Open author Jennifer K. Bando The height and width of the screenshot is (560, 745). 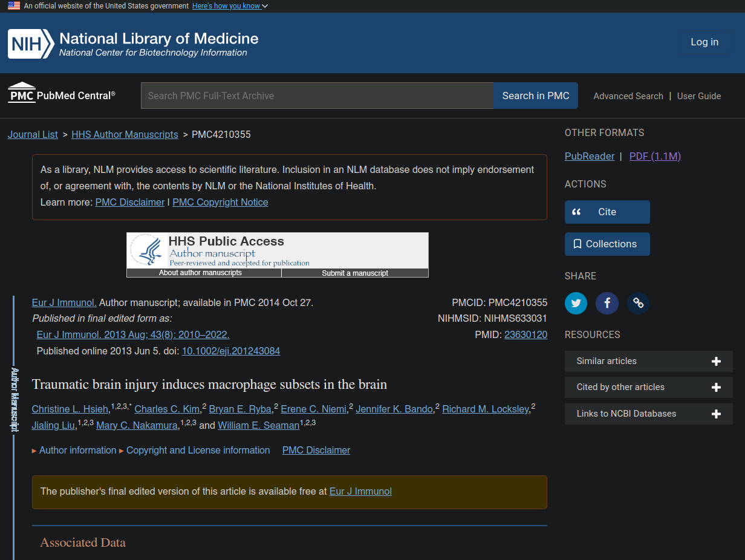[x=394, y=409]
